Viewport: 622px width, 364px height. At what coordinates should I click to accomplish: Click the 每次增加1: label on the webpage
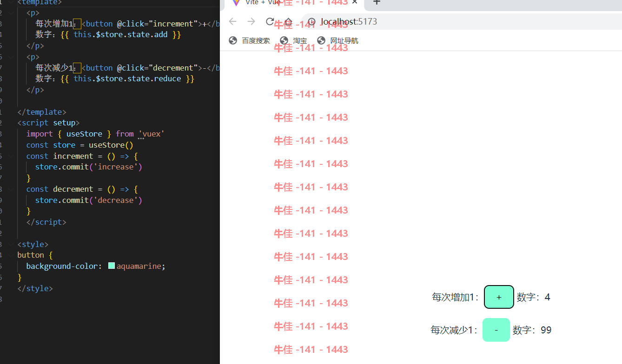(456, 297)
